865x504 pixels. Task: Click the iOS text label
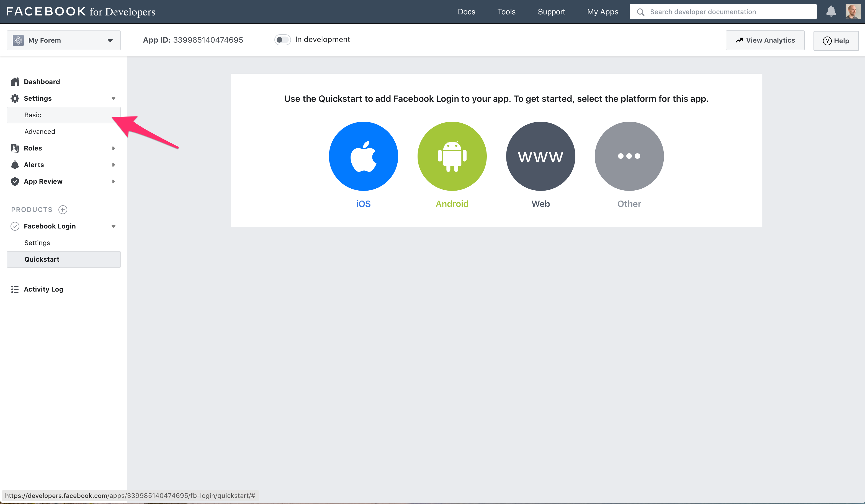tap(363, 204)
